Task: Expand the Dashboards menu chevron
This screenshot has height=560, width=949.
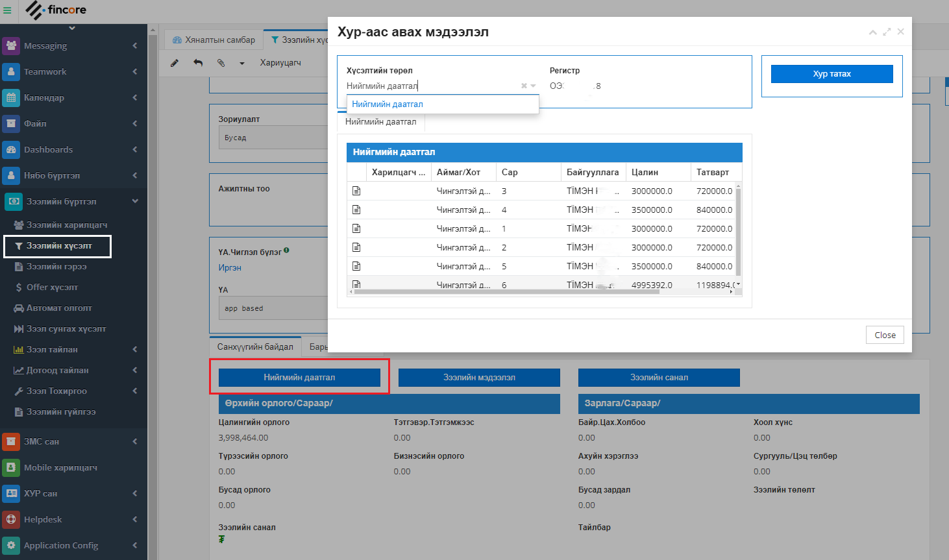Action: click(135, 149)
